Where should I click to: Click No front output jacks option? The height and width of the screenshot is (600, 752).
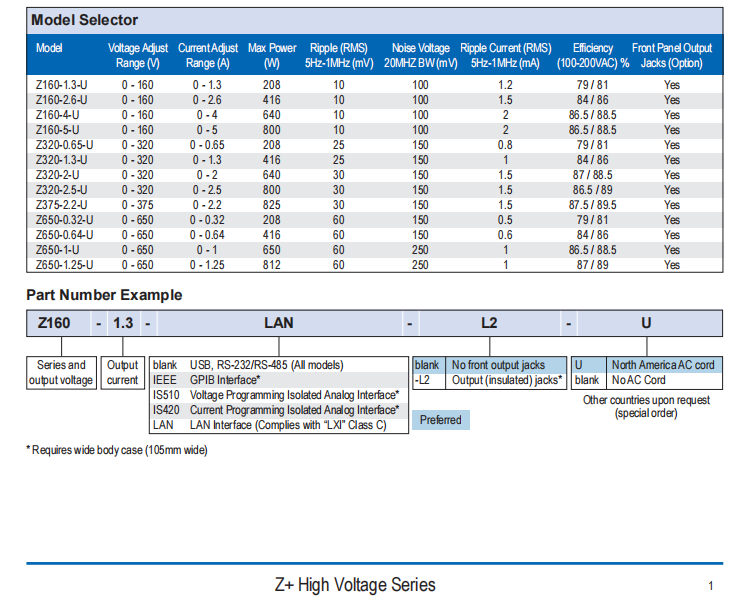coord(489,365)
